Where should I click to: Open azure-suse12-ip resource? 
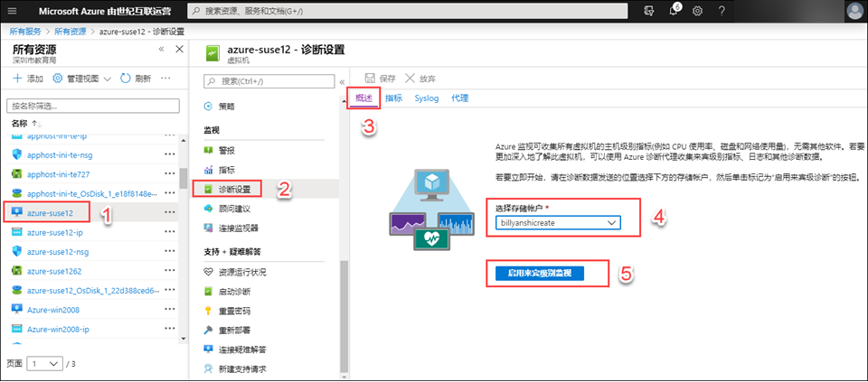[55, 232]
